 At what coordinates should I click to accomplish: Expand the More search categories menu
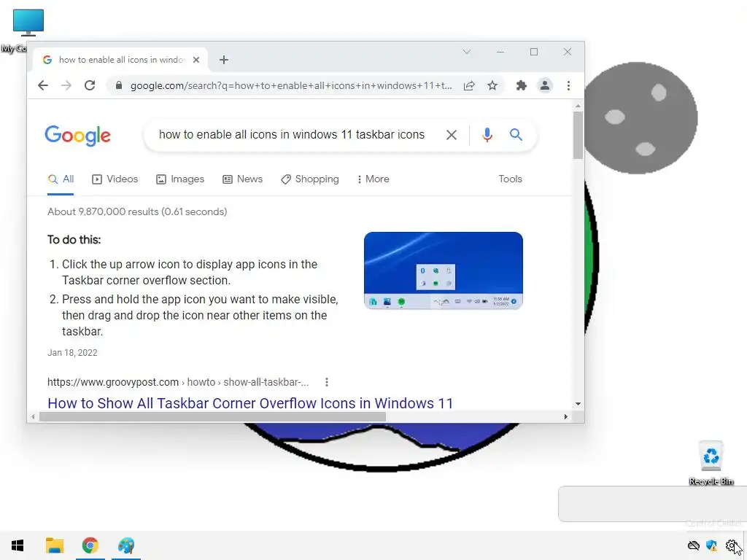coord(373,179)
